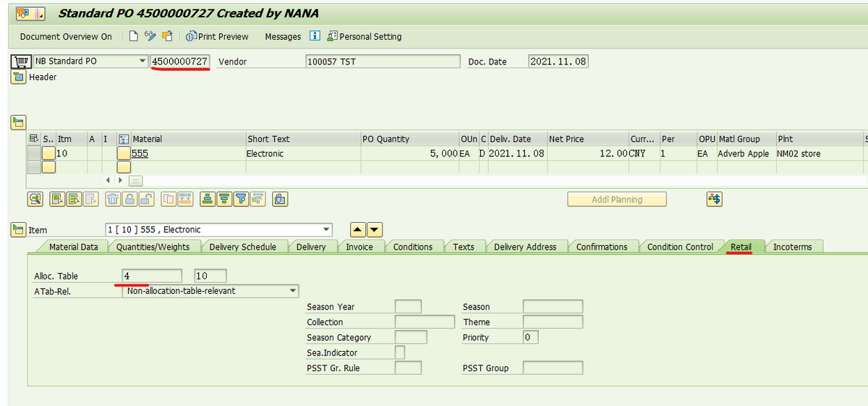The height and width of the screenshot is (406, 868).
Task: Open the ATab-Rel. dropdown
Action: [293, 291]
